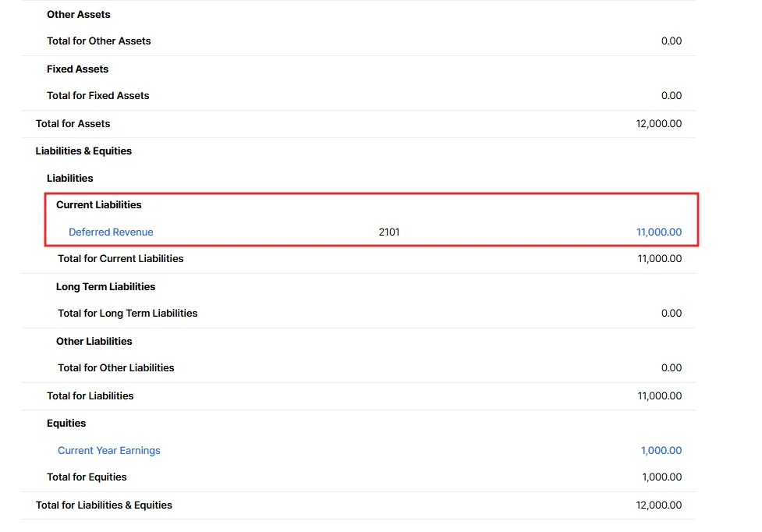Click the 1,000.00 Current Year Earnings amount
This screenshot has height=532, width=762.
tap(661, 450)
